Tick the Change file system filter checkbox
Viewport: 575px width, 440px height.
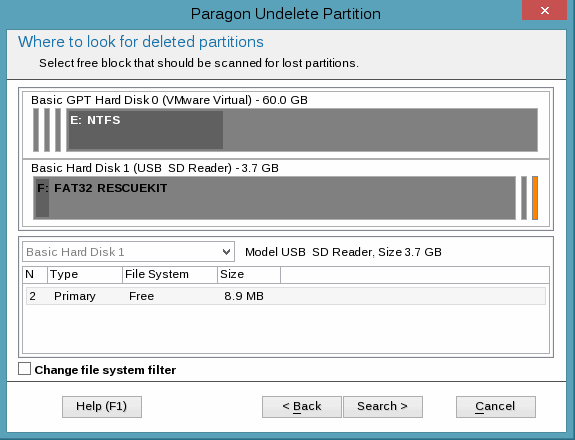[25, 369]
